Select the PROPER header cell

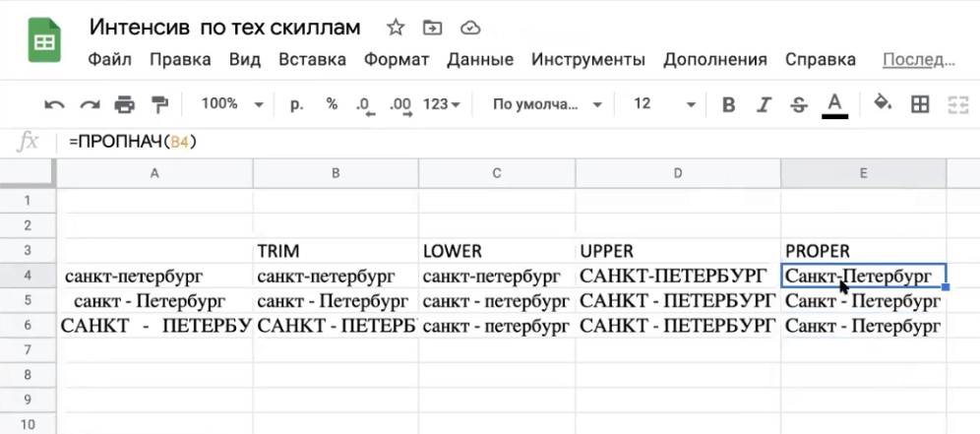[x=863, y=251]
